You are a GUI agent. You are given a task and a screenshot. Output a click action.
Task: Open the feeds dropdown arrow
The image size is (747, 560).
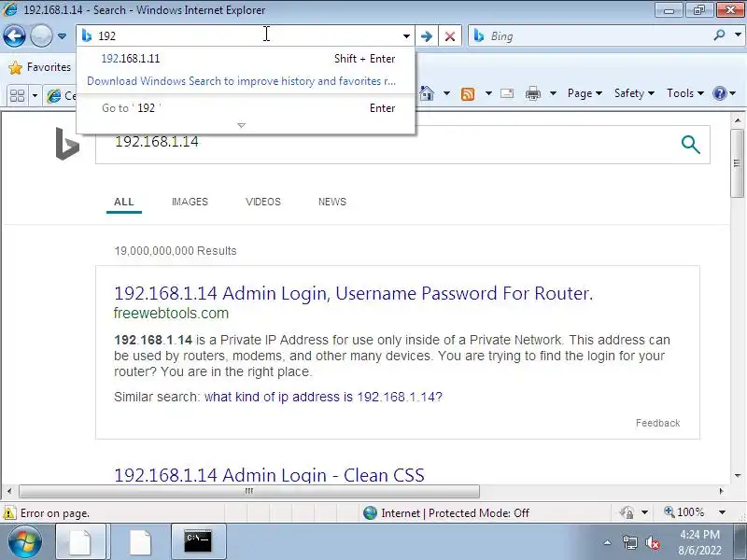[x=488, y=93]
